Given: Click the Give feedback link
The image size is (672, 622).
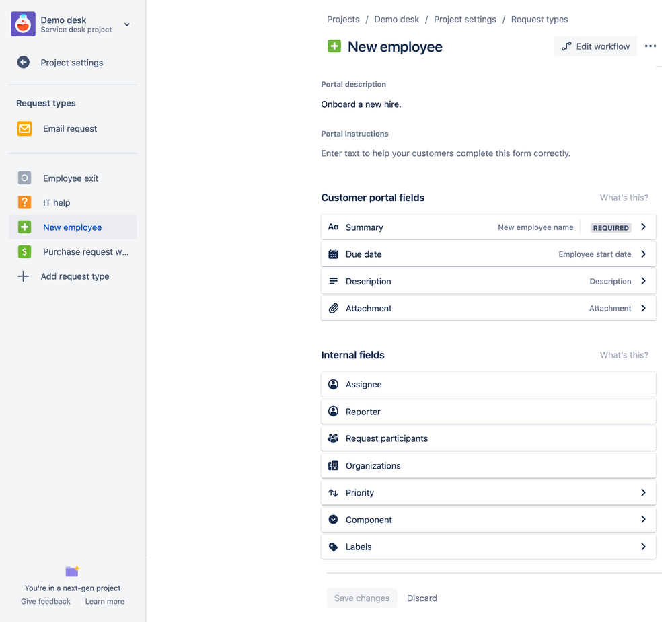Looking at the screenshot, I should [45, 601].
